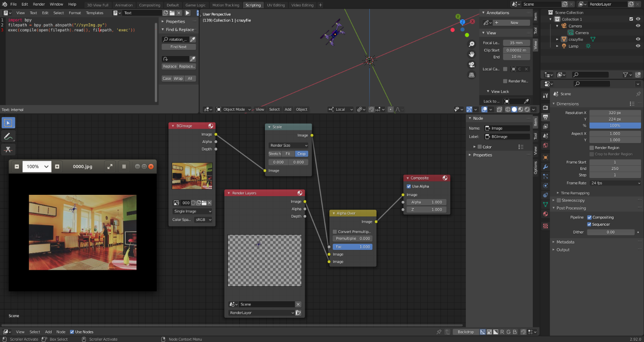The image size is (644, 342).
Task: Choose the Annotate pencil tool
Action: 8,136
